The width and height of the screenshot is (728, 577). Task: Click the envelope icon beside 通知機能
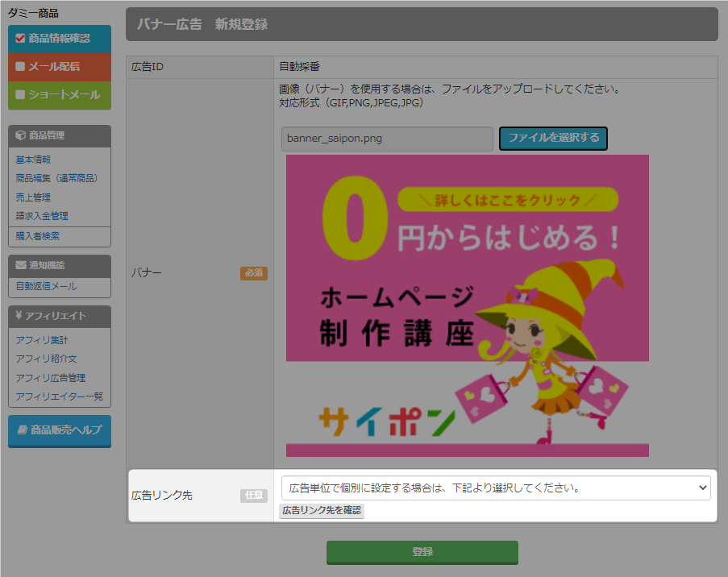[21, 265]
